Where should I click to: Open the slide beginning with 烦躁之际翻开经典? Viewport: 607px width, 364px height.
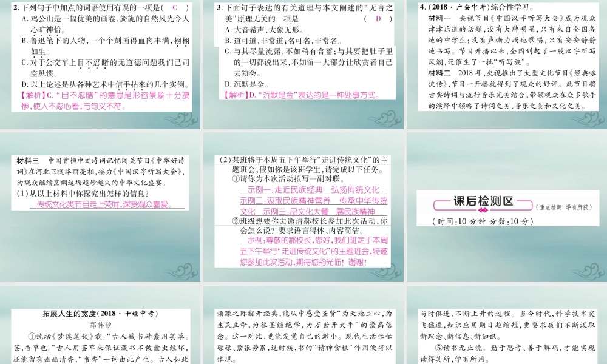pyautogui.click(x=303, y=325)
